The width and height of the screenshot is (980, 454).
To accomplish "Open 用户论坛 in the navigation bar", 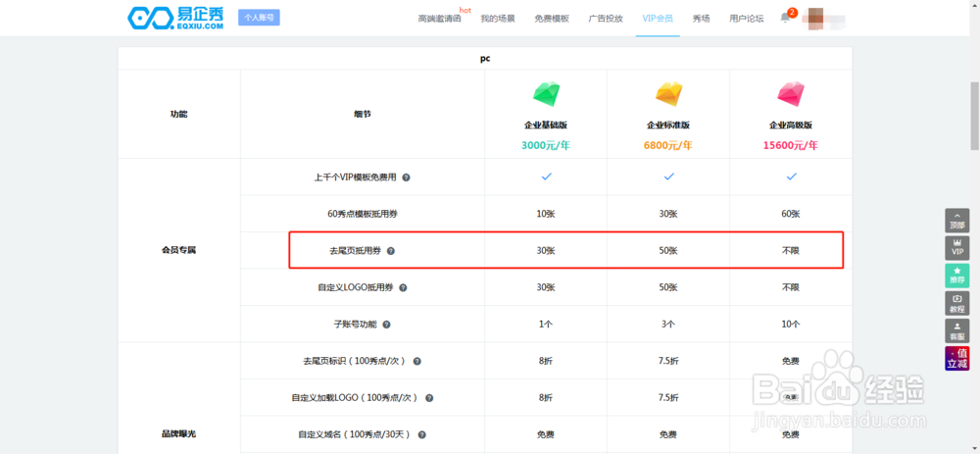I will (x=746, y=18).
